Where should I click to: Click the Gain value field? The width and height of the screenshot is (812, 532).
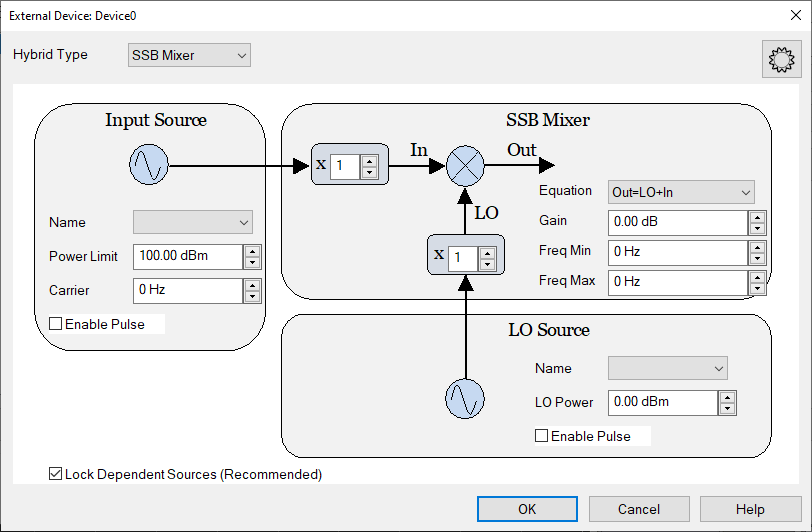(678, 222)
